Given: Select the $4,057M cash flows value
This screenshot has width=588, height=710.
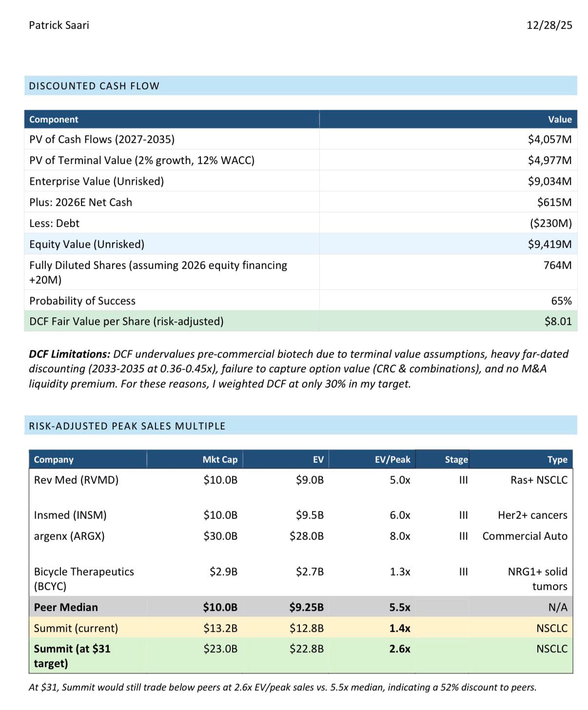Looking at the screenshot, I should (x=549, y=140).
